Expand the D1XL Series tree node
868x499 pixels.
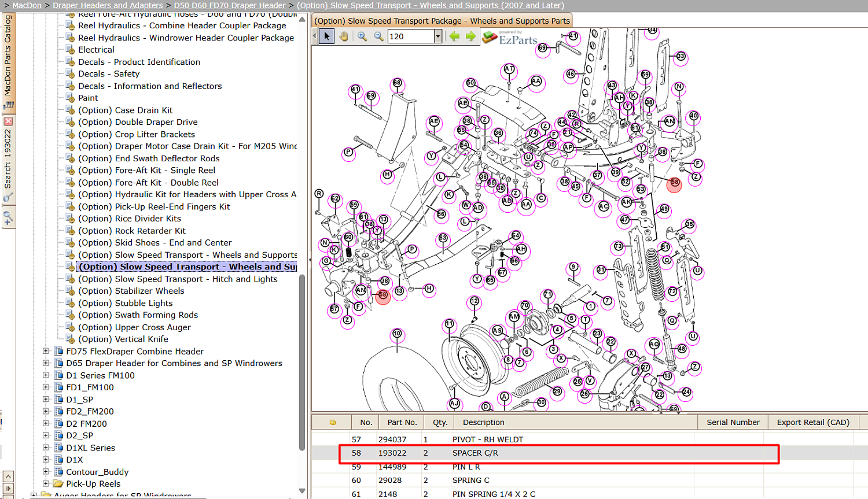tap(46, 448)
